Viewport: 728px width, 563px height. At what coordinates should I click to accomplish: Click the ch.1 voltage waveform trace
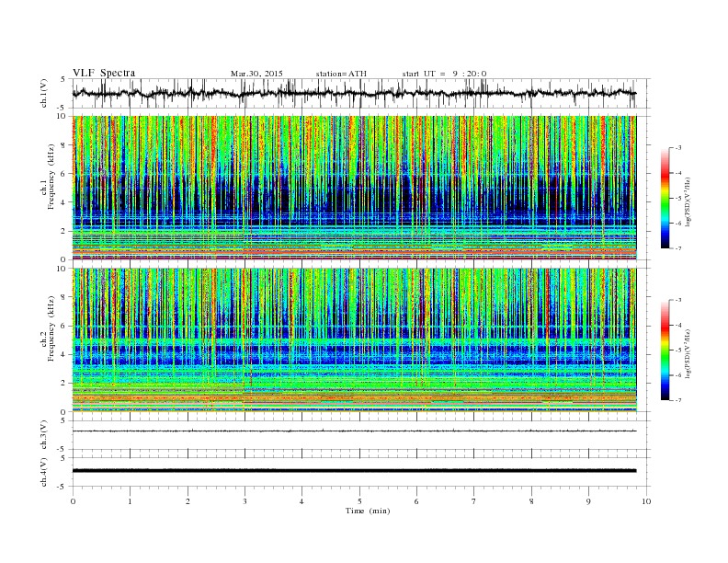(355, 93)
